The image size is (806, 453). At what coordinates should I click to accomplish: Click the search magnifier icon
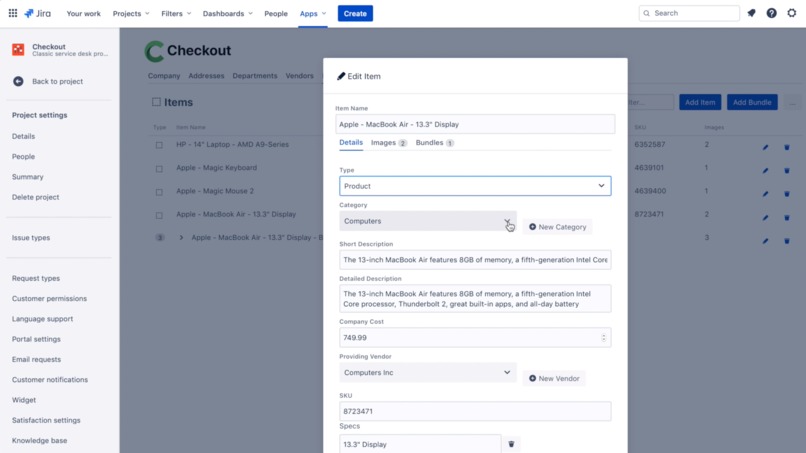coord(647,13)
